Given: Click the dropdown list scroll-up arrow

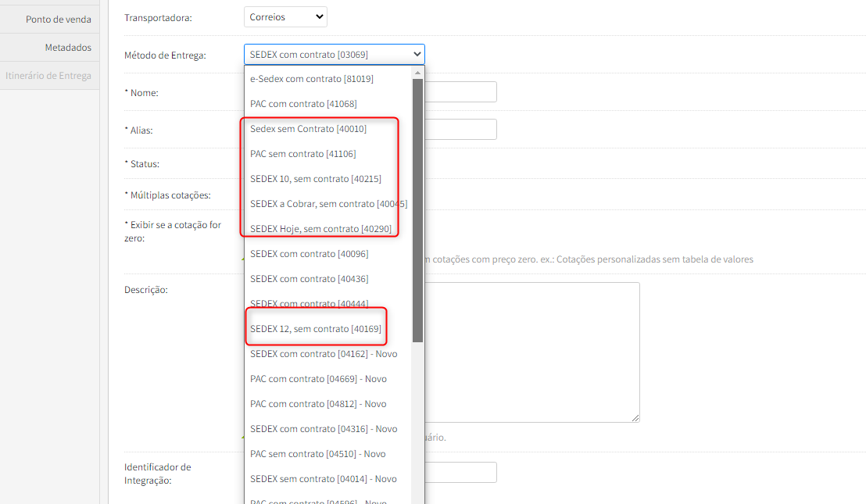Looking at the screenshot, I should tap(417, 73).
